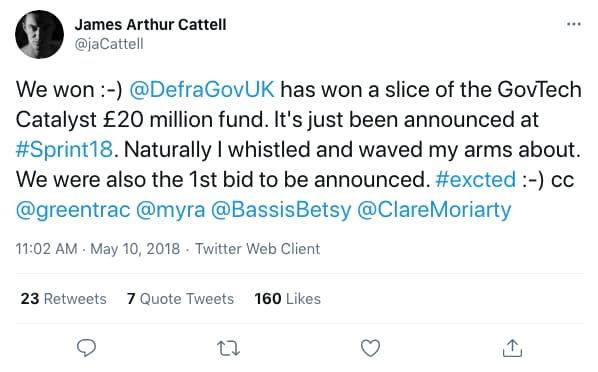The height and width of the screenshot is (372, 598).
Task: Follow the #Sprint18 hashtag link
Action: [x=64, y=150]
